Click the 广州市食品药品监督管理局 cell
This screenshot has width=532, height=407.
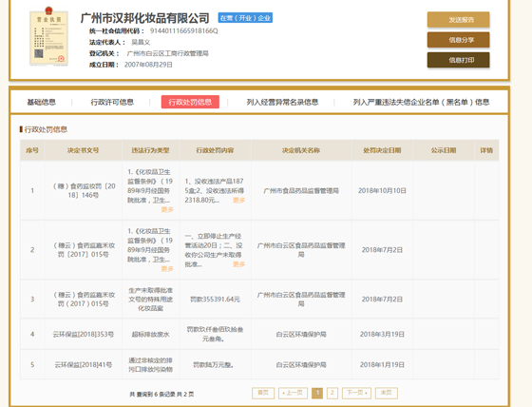click(x=301, y=190)
